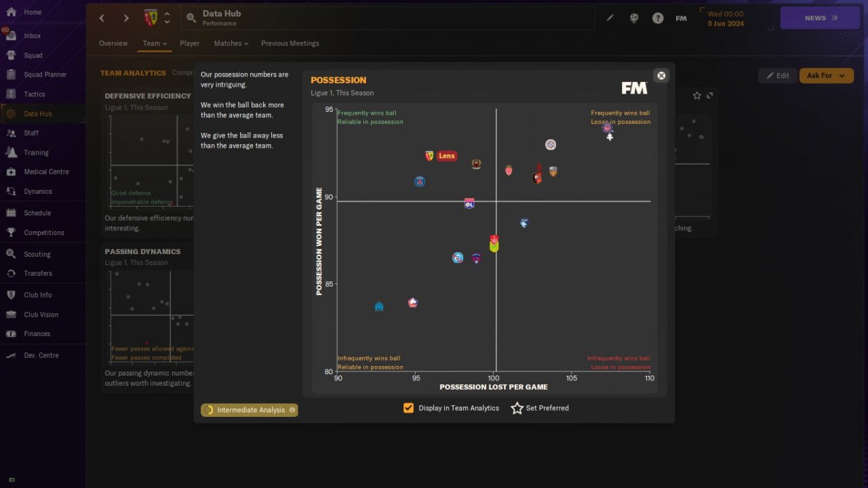Click the Team Analytics heading
Viewport: 868px width, 488px height.
pos(133,73)
